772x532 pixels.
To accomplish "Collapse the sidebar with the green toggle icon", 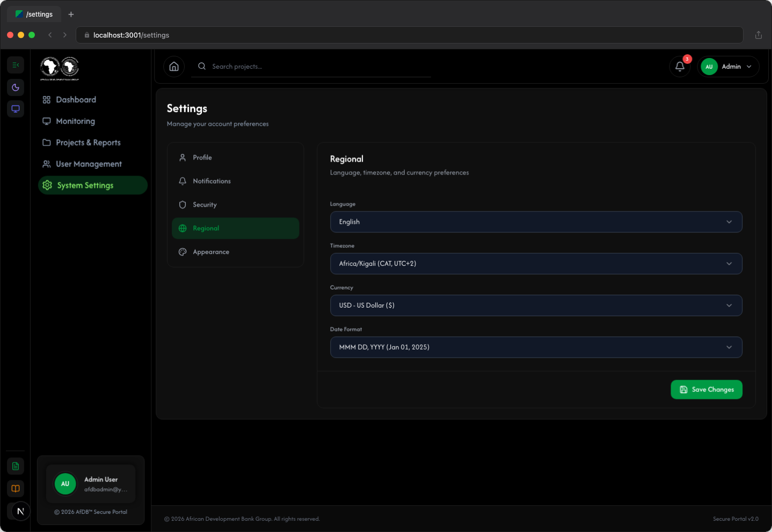I will click(x=16, y=65).
